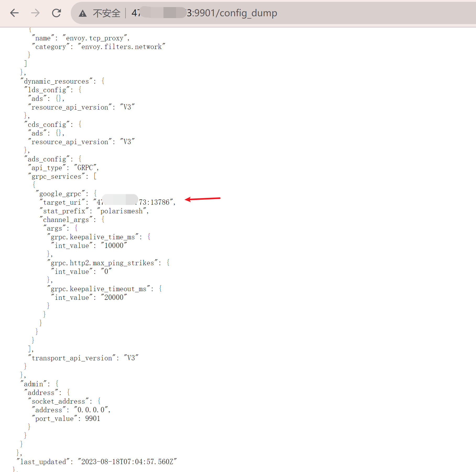The image size is (476, 472).
Task: Click the page reload icon
Action: [57, 13]
